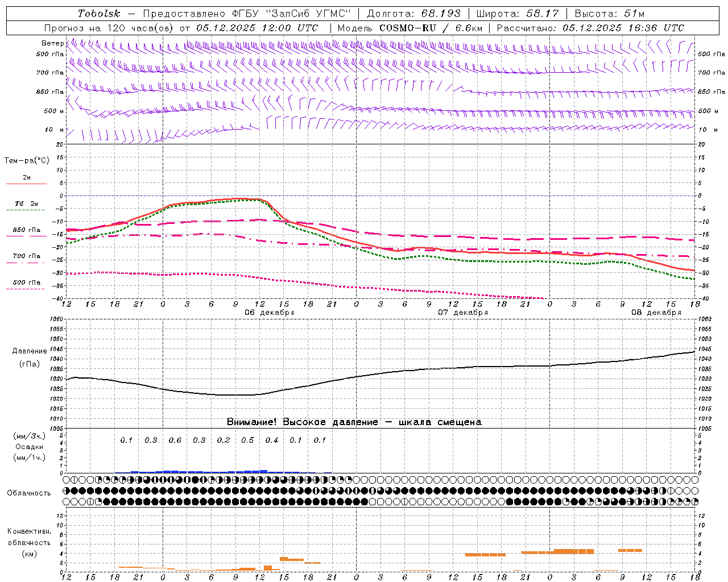Click the Тем-ра(°C) temperature panel label
Viewport: 728px width, 582px height.
pos(27,161)
